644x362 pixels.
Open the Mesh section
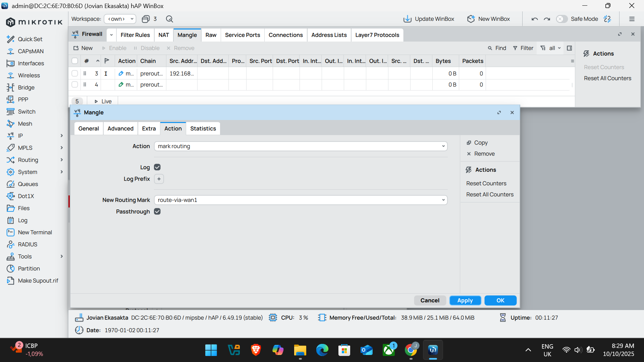[25, 124]
